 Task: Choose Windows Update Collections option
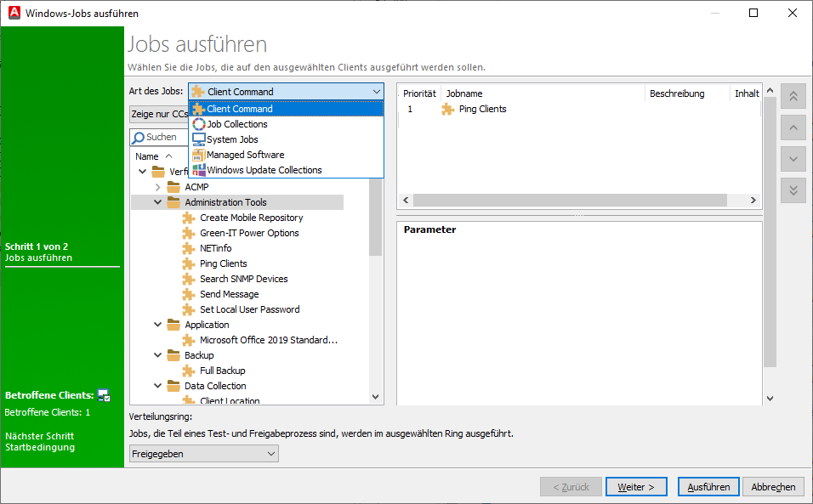(x=264, y=170)
